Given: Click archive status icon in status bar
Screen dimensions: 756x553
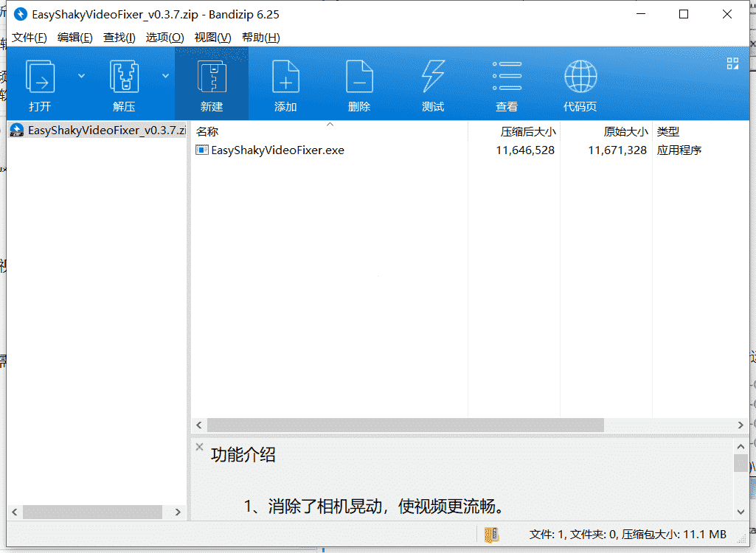Looking at the screenshot, I should tap(491, 535).
